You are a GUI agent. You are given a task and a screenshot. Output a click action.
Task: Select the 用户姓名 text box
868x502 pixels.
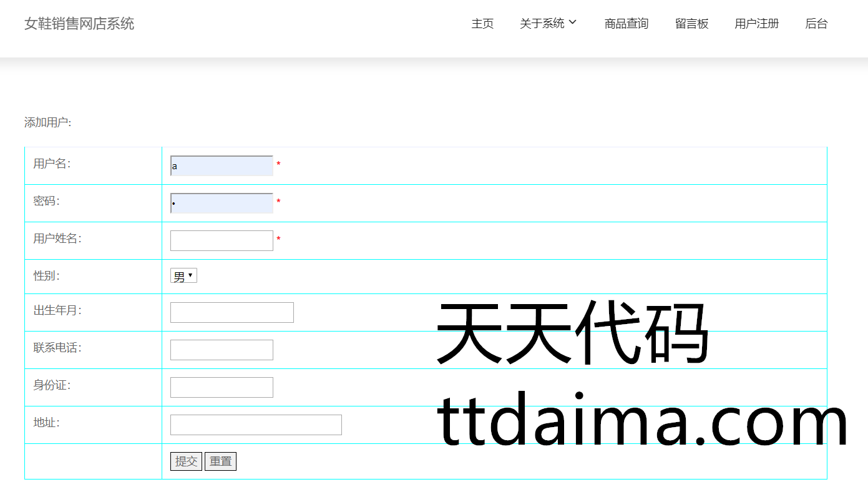pos(222,241)
